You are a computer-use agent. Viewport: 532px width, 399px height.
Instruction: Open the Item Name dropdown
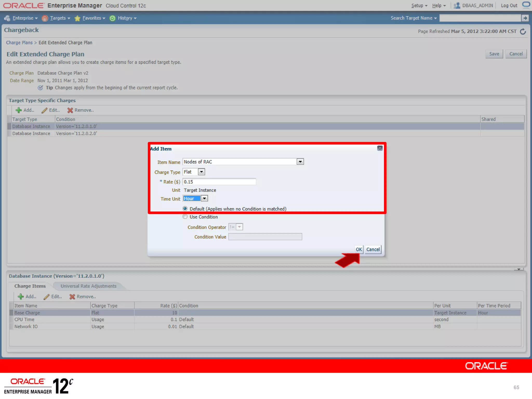(300, 162)
